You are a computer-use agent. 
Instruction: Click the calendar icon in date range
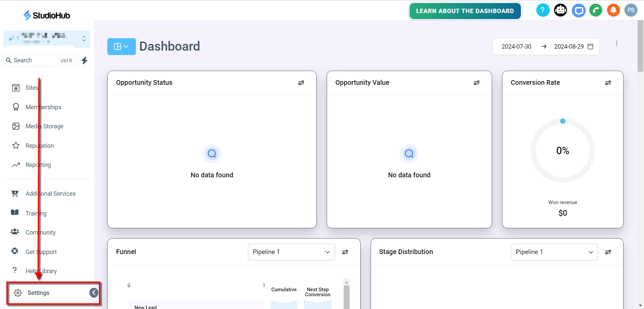(x=590, y=47)
